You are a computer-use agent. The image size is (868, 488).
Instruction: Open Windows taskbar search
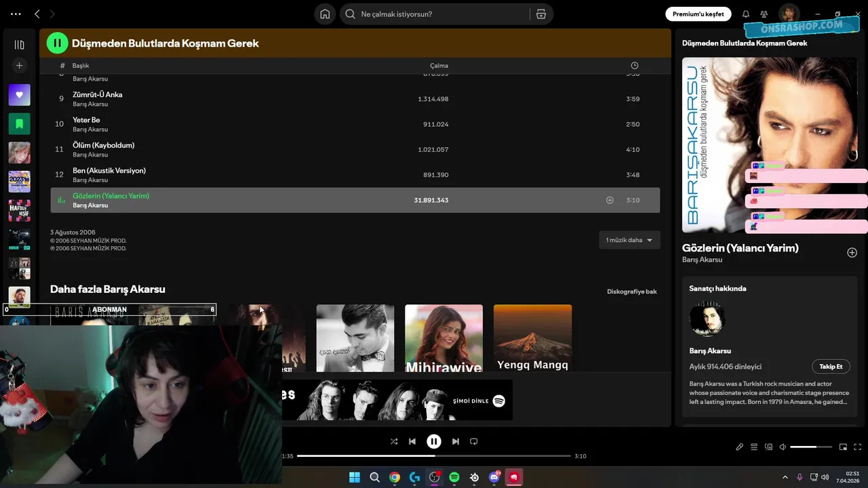pyautogui.click(x=374, y=477)
